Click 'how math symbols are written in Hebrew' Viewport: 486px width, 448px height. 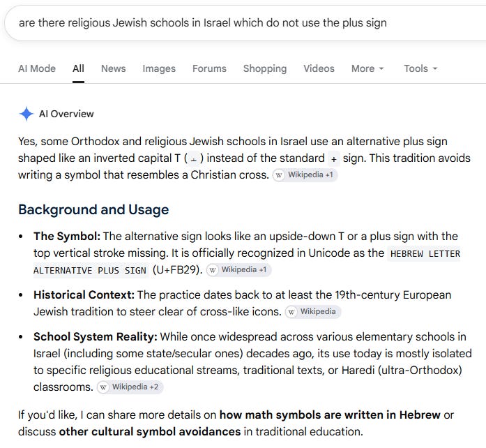click(330, 415)
